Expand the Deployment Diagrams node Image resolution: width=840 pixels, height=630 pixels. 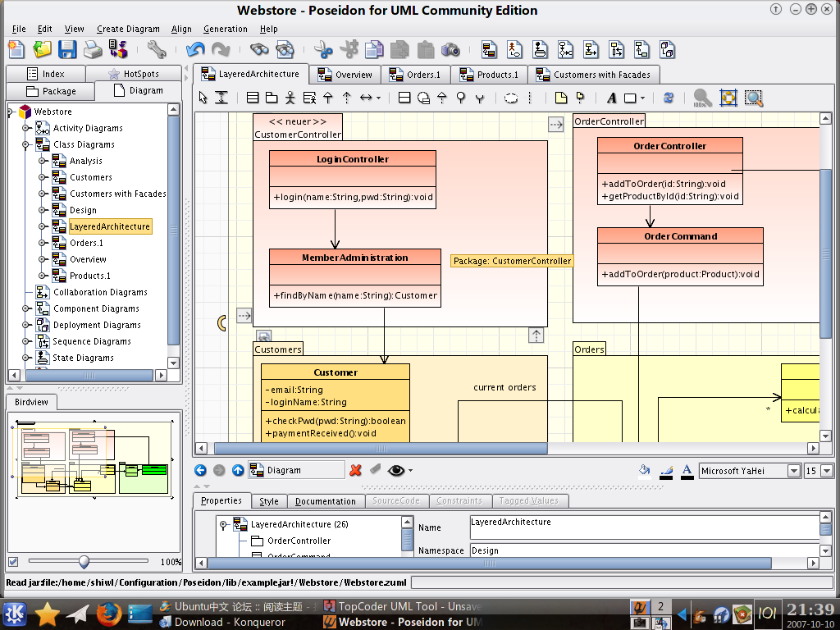point(25,325)
